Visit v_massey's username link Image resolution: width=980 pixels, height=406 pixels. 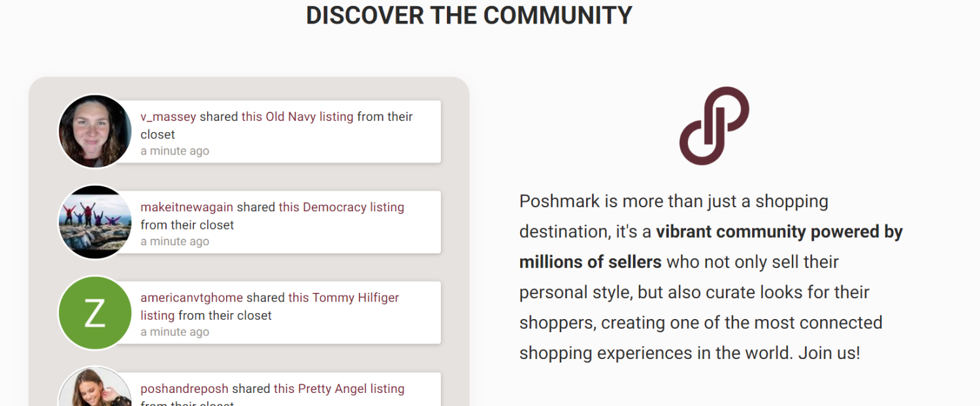point(169,117)
